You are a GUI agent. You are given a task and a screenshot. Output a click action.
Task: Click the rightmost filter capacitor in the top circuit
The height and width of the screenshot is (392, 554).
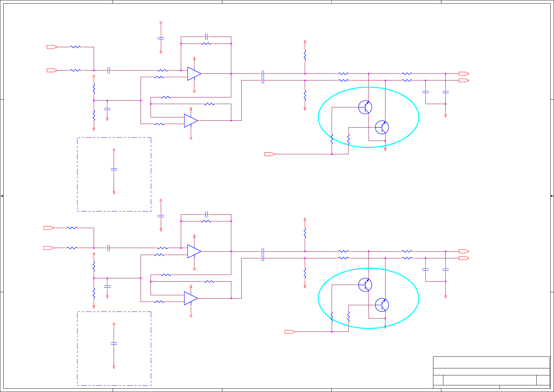[x=446, y=92]
